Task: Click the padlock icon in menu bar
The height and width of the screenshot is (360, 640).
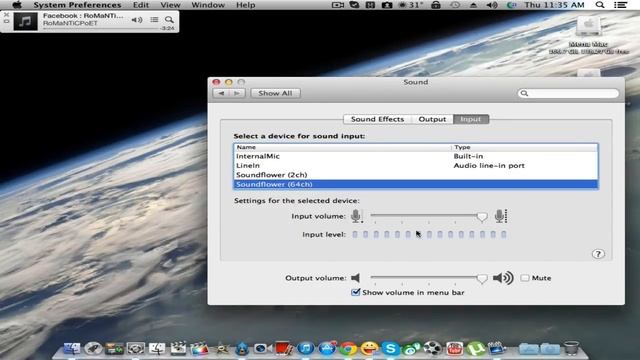Action: coord(436,5)
